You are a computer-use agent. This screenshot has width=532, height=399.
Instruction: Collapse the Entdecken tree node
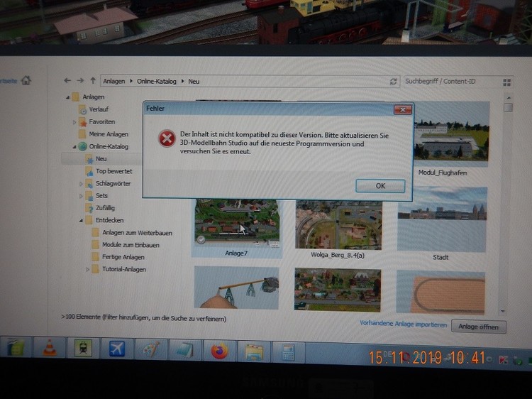tap(81, 221)
